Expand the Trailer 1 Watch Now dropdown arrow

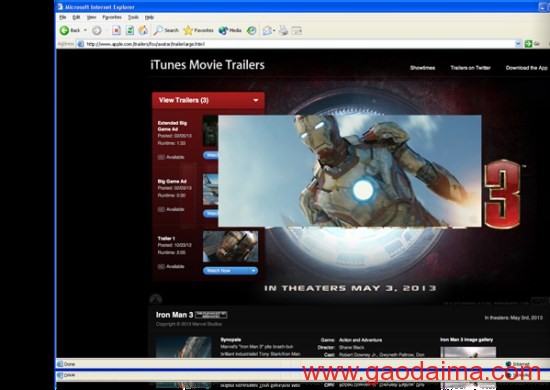[x=254, y=271]
